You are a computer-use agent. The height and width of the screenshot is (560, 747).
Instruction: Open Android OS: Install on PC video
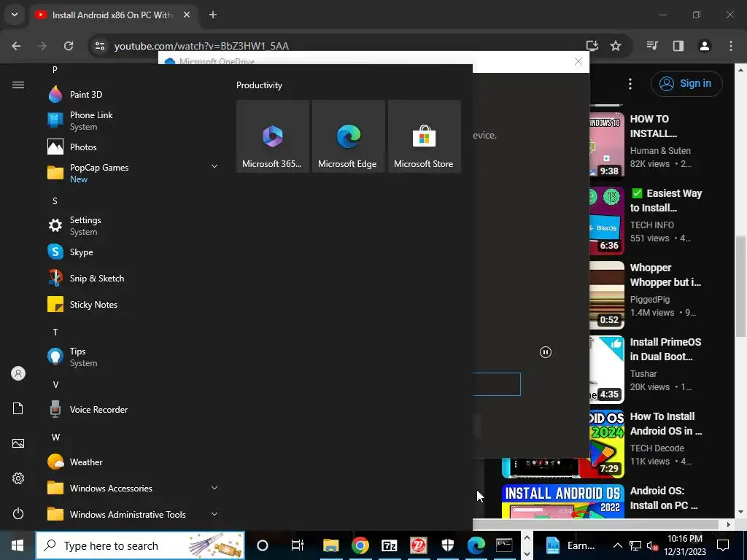click(x=663, y=497)
